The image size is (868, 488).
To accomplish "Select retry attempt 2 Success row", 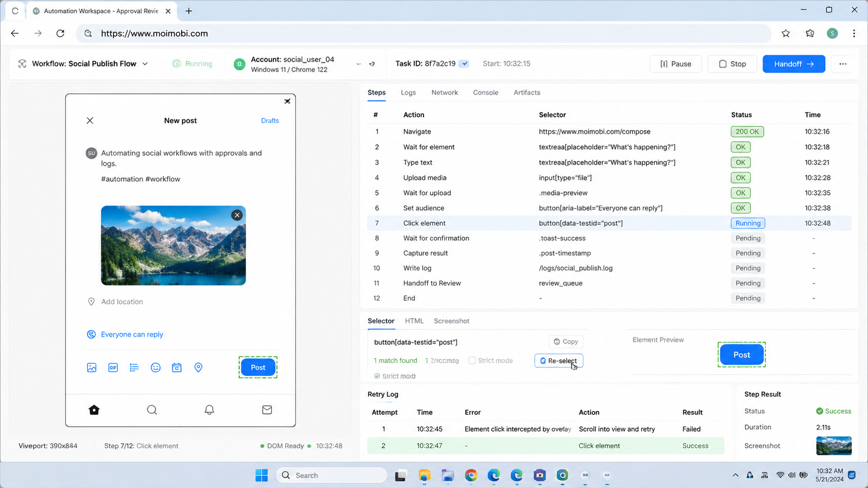I will coord(546,446).
